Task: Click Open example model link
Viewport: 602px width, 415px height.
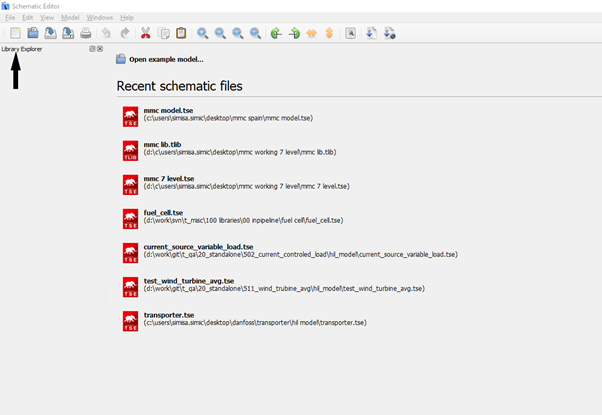Action: [166, 59]
